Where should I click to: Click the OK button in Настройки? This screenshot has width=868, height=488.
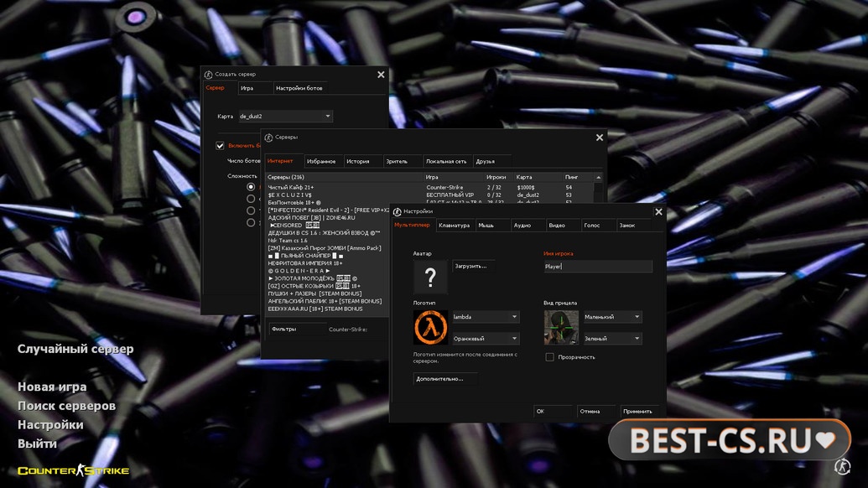(553, 411)
